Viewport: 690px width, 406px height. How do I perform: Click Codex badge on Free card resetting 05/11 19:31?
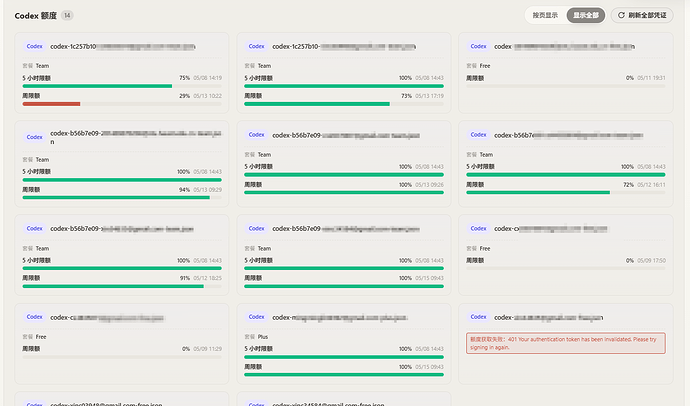tap(478, 46)
